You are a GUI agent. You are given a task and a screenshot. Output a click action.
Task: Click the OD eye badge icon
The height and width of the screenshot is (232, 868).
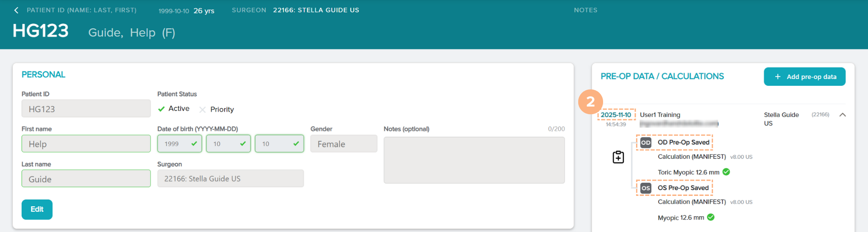[x=646, y=143]
